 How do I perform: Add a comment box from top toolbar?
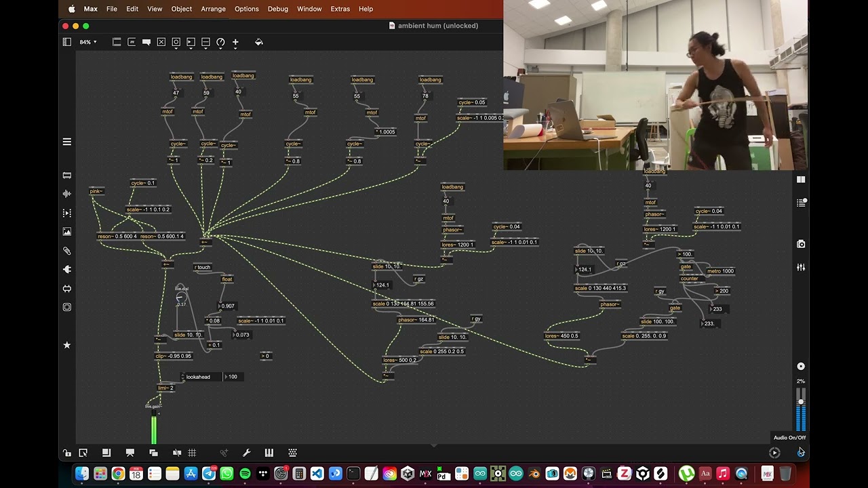(146, 42)
